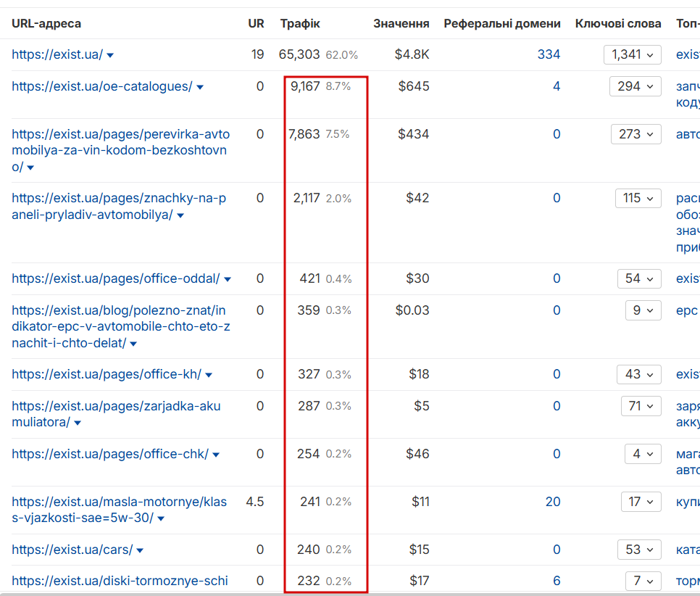Open the 54 keywords dropdown
Viewport: 700px width, 596px height.
639,278
